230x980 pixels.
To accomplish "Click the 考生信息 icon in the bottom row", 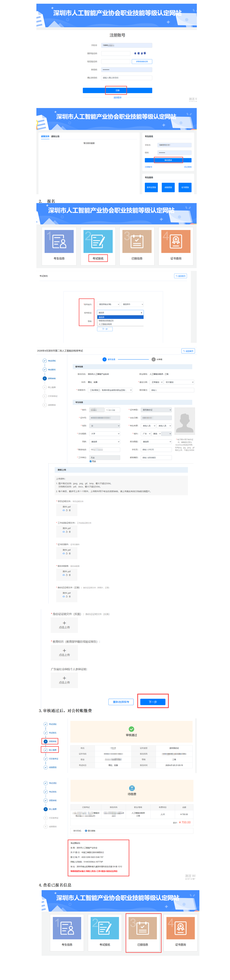I will pos(67,928).
